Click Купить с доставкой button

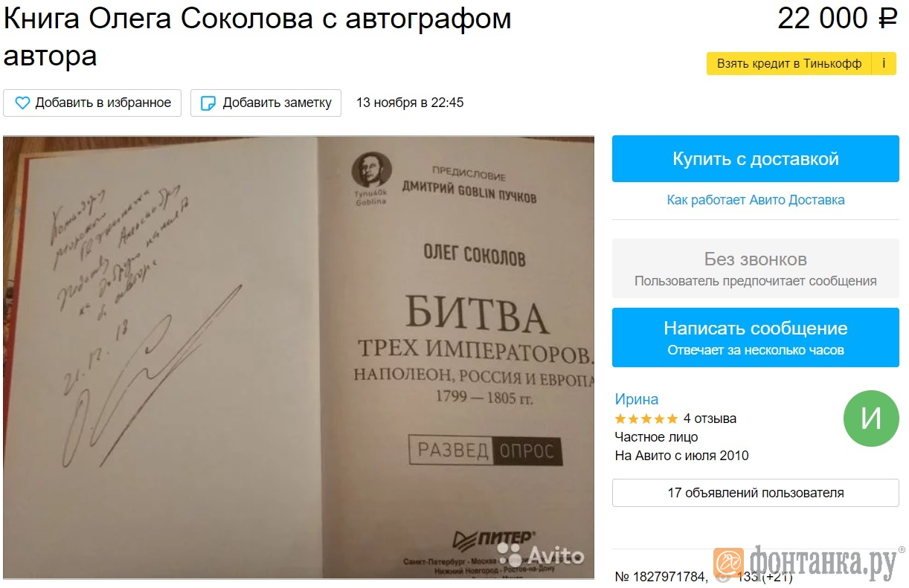[x=756, y=158]
